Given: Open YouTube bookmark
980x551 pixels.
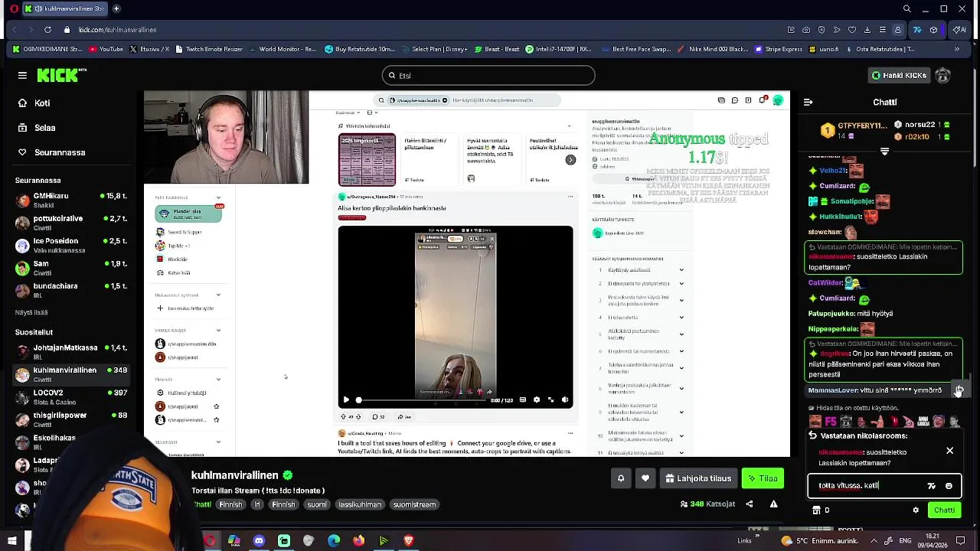Looking at the screenshot, I should [106, 49].
